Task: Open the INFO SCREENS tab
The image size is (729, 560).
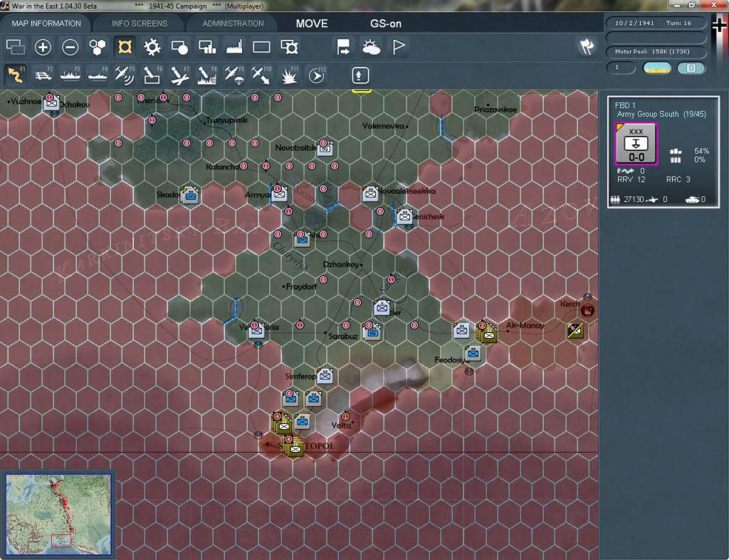Action: point(139,23)
